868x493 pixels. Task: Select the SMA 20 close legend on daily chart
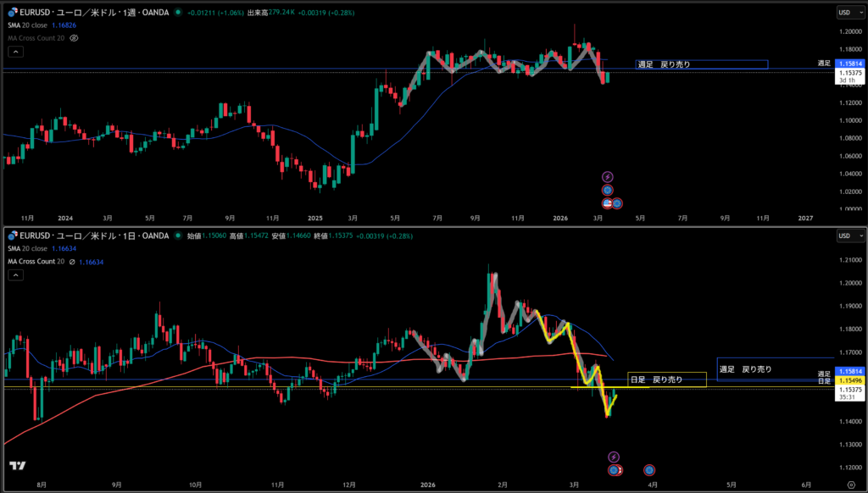coord(30,249)
